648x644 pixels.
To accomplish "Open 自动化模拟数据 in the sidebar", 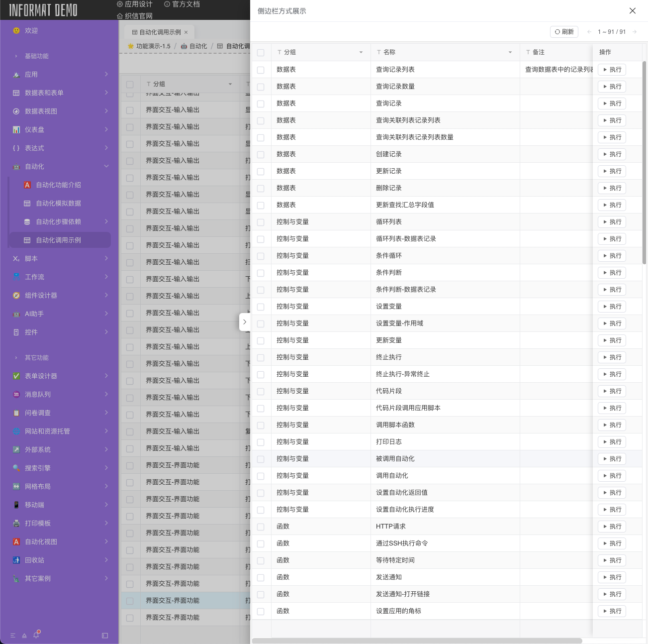I will (58, 204).
